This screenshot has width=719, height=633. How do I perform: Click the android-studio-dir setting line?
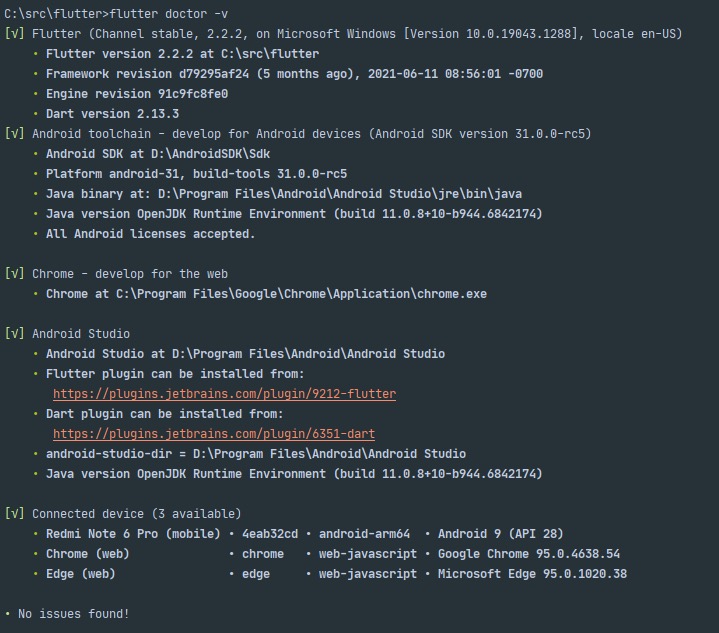click(x=256, y=454)
